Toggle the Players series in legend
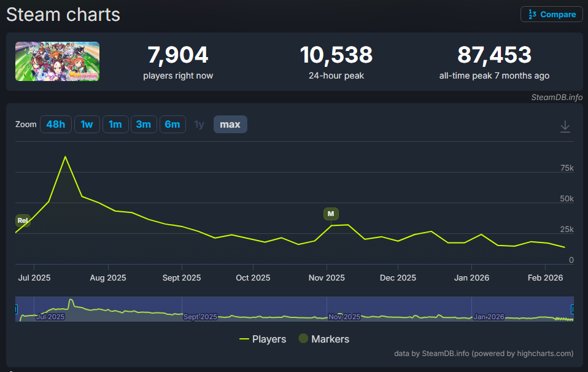The width and height of the screenshot is (588, 372). tap(263, 339)
